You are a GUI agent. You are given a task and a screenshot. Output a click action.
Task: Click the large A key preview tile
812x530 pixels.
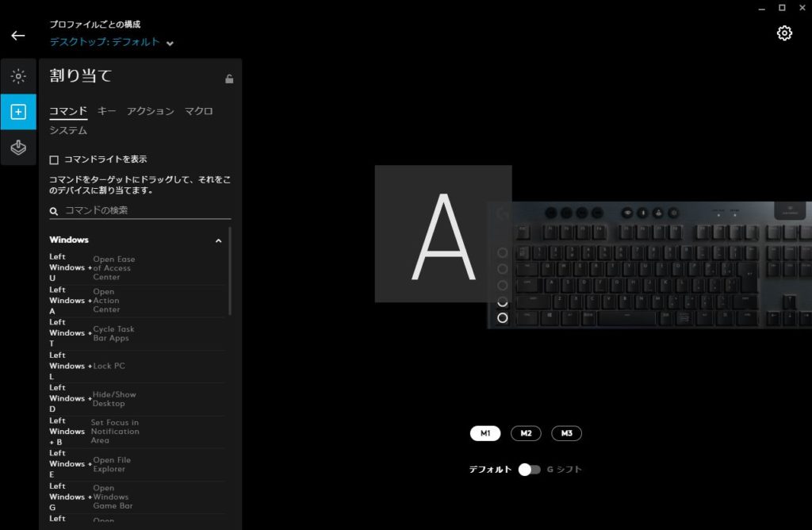(443, 233)
